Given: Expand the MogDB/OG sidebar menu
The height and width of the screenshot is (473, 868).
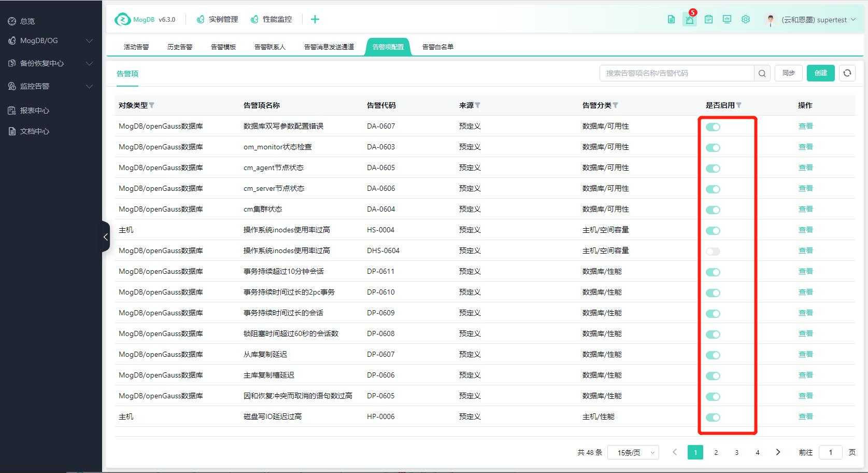Looking at the screenshot, I should pyautogui.click(x=51, y=40).
